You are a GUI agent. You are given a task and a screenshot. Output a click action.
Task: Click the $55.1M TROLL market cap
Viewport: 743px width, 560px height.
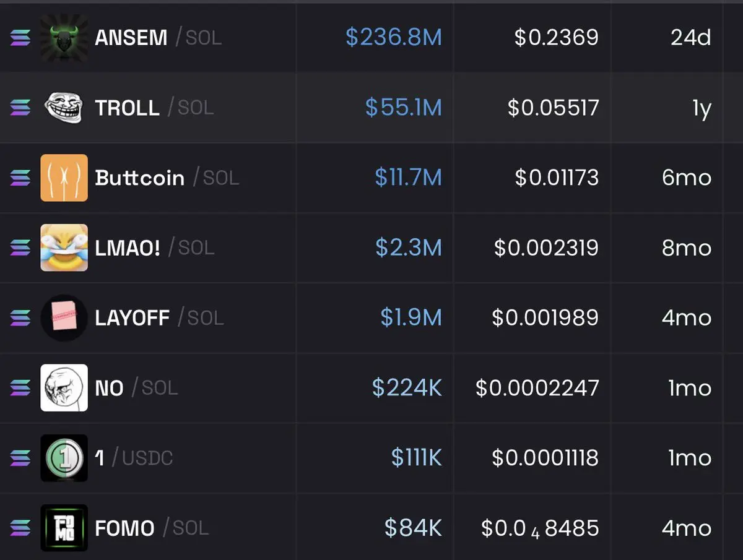point(403,108)
